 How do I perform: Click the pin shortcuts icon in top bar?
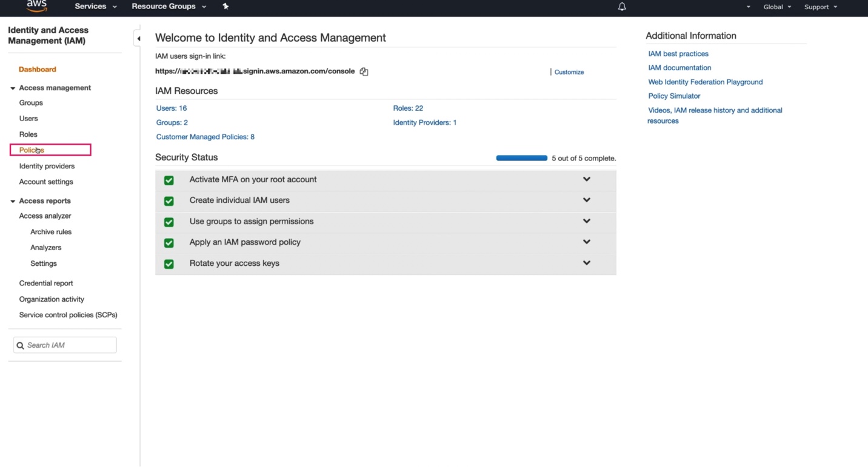[225, 7]
